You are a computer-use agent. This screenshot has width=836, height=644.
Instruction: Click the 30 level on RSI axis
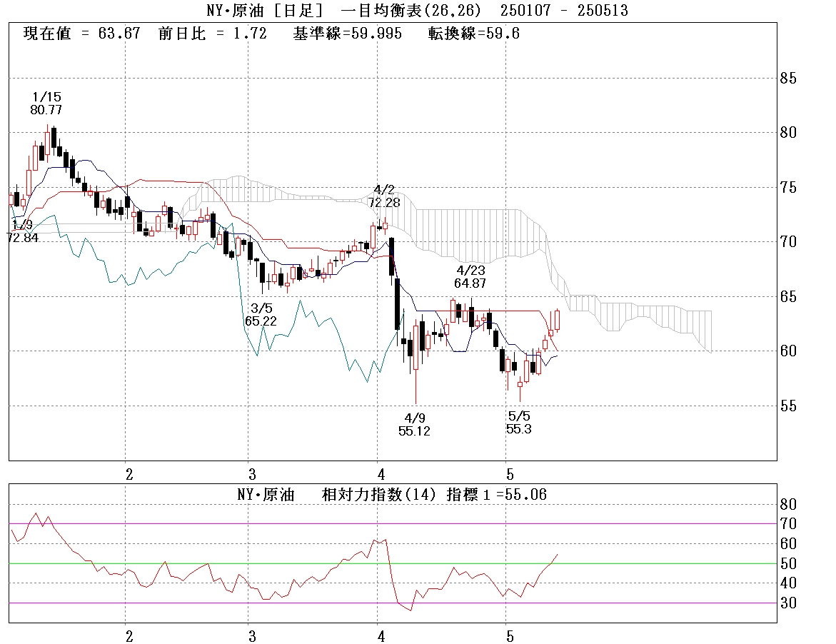pyautogui.click(x=788, y=603)
